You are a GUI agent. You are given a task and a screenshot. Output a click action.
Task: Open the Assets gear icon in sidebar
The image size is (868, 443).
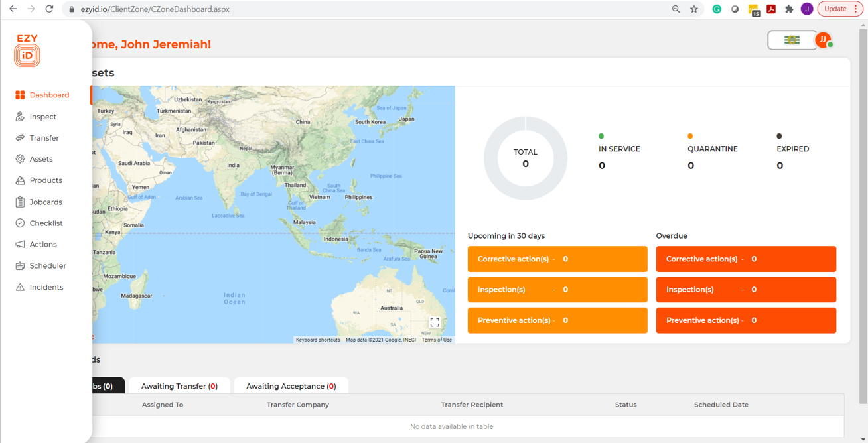[x=20, y=158]
